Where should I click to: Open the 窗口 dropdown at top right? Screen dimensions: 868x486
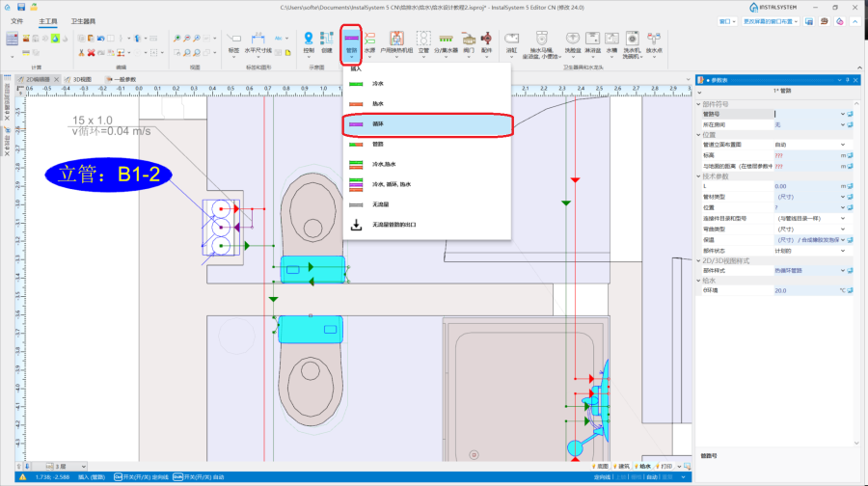click(x=730, y=19)
